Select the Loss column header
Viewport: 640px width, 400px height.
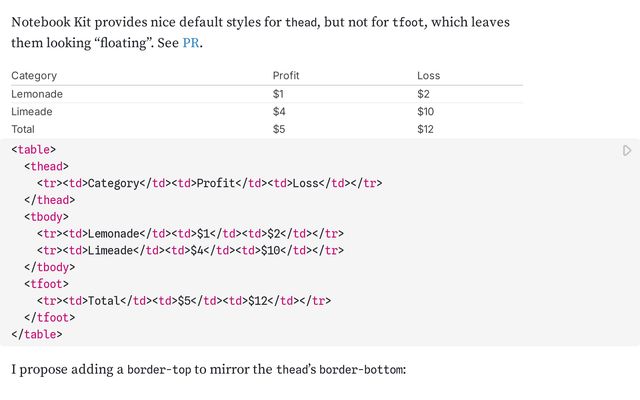tap(429, 76)
